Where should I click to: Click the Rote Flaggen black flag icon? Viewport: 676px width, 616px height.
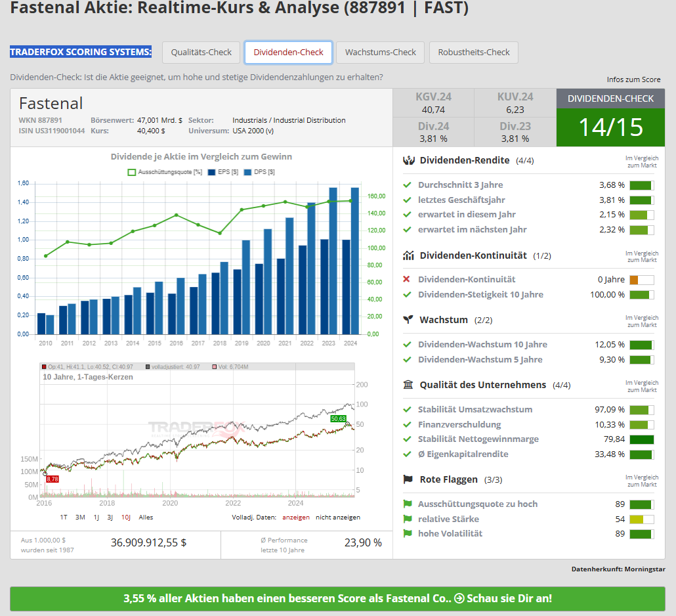pos(408,479)
